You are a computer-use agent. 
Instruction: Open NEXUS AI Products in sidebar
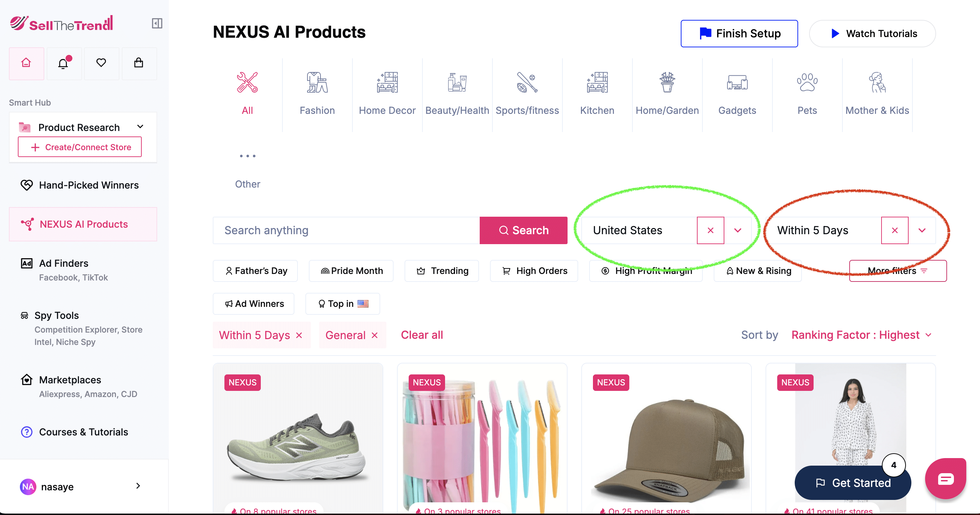pyautogui.click(x=83, y=224)
